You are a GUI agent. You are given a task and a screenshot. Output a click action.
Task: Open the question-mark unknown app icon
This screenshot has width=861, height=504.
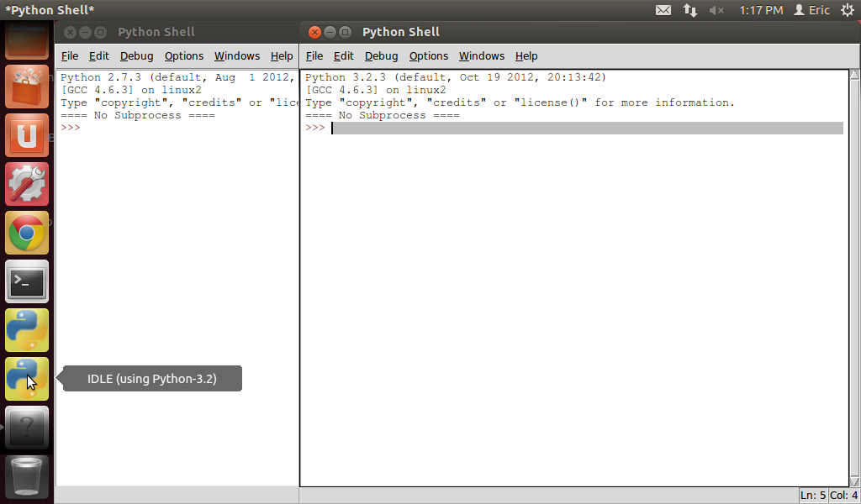point(27,428)
